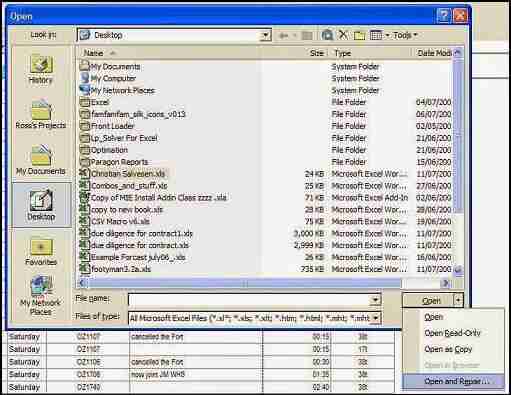Click the Delete (X) toolbar icon

(x=343, y=35)
